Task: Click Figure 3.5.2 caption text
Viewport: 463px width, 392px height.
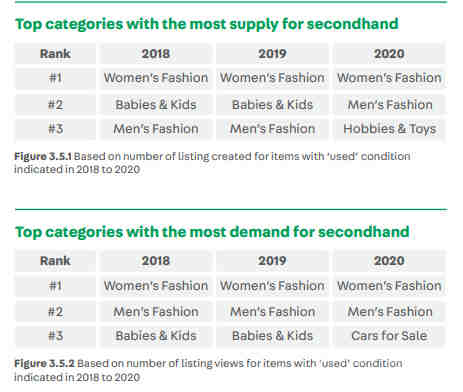Action: click(208, 370)
